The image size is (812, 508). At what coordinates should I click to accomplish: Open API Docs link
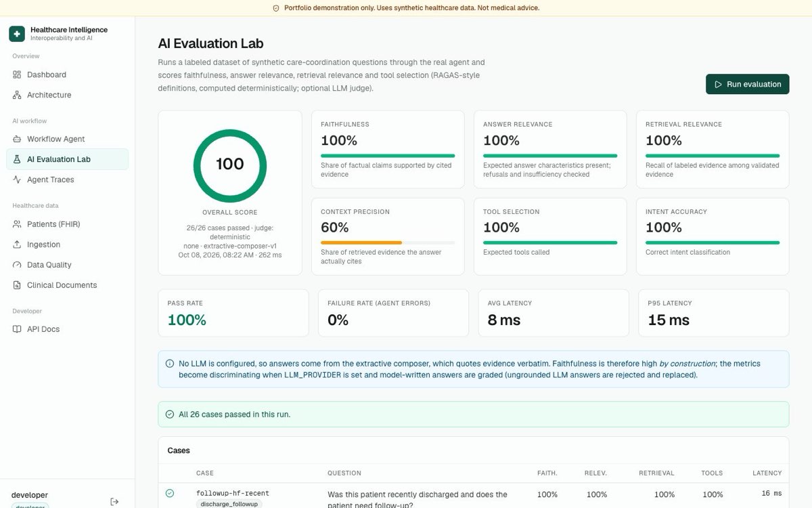[x=67, y=329]
